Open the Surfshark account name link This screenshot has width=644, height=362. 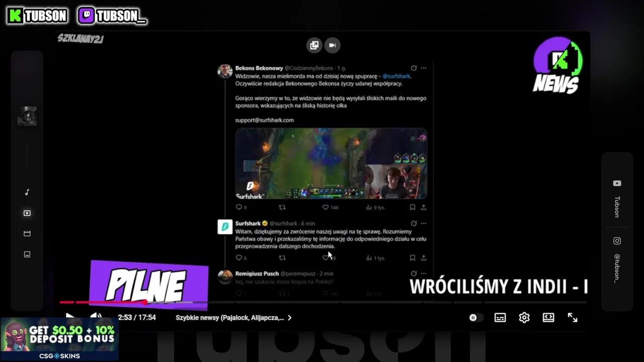point(248,223)
